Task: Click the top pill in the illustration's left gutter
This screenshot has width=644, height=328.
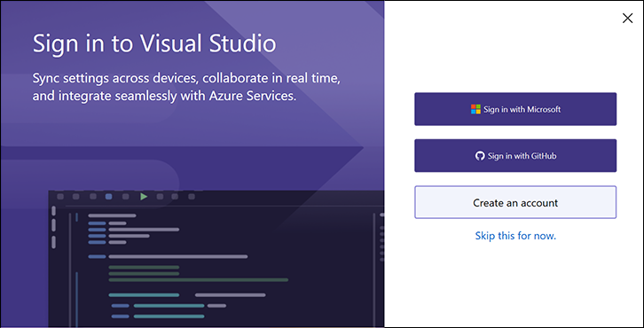Action: (x=53, y=211)
